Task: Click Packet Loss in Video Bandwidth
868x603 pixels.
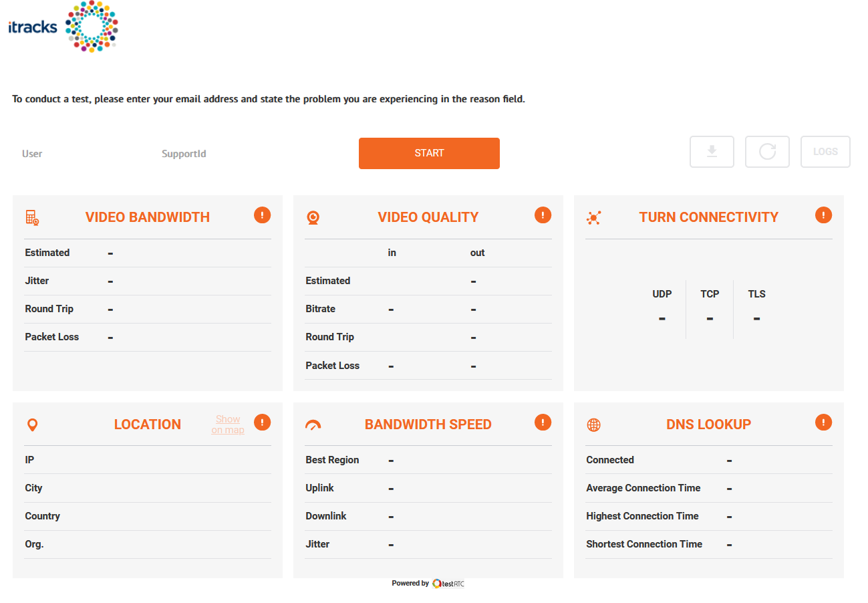Action: [148, 338]
